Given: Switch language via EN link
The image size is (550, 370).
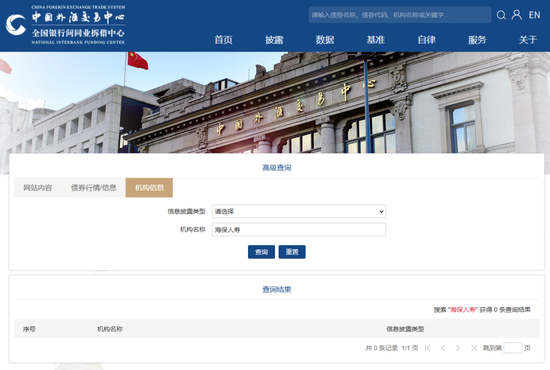Looking at the screenshot, I should pyautogui.click(x=534, y=15).
